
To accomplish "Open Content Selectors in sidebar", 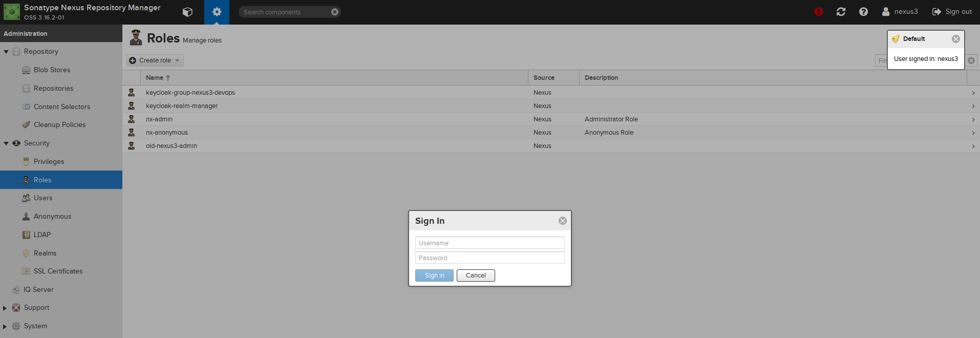I will 61,107.
